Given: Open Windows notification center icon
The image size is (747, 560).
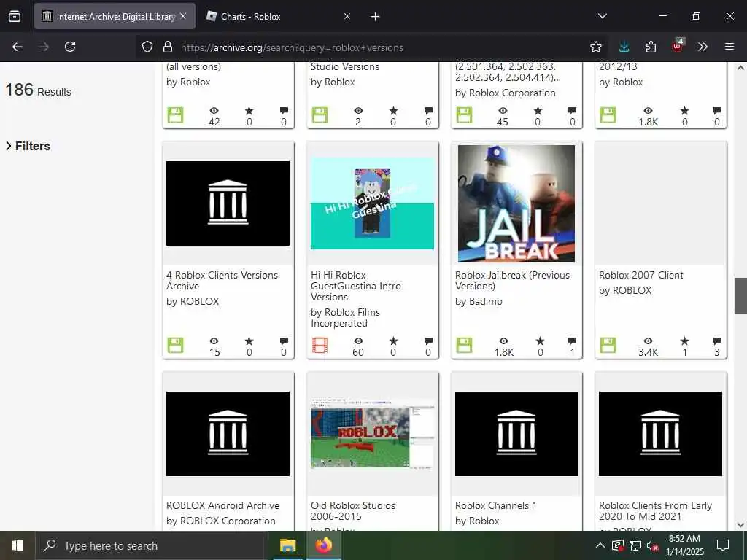Looking at the screenshot, I should (723, 545).
